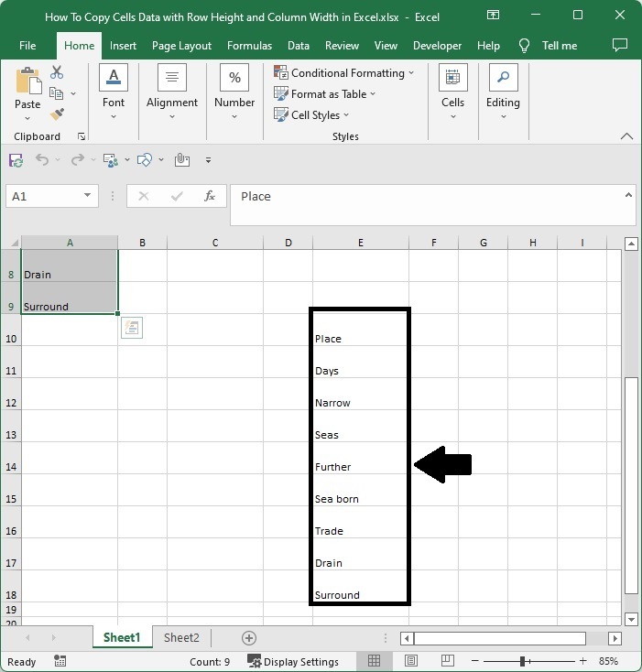Image resolution: width=642 pixels, height=672 pixels.
Task: Select the column E header
Action: point(361,243)
